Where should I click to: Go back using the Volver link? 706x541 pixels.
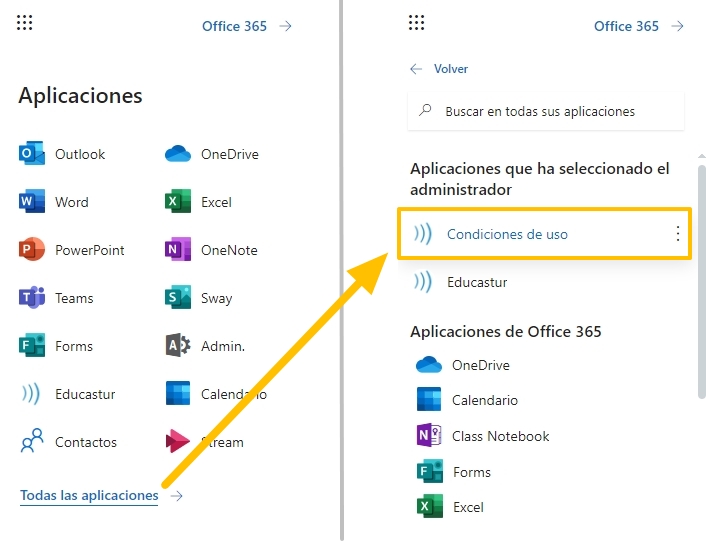click(x=451, y=69)
